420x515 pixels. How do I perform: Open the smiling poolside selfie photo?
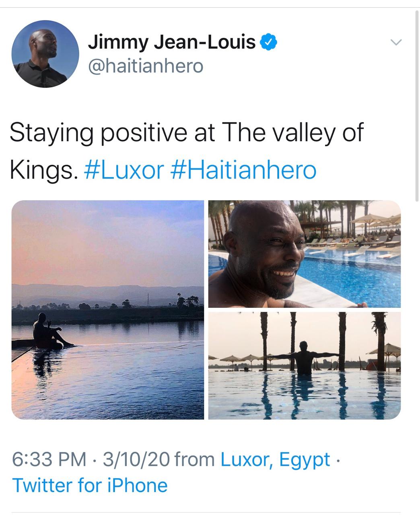click(x=305, y=254)
